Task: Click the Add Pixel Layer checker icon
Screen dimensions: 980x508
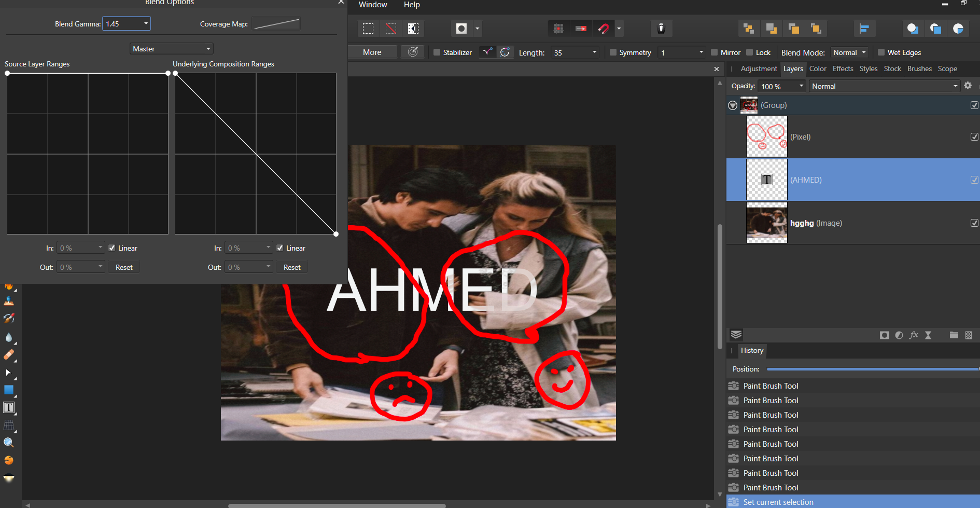Action: (x=969, y=335)
